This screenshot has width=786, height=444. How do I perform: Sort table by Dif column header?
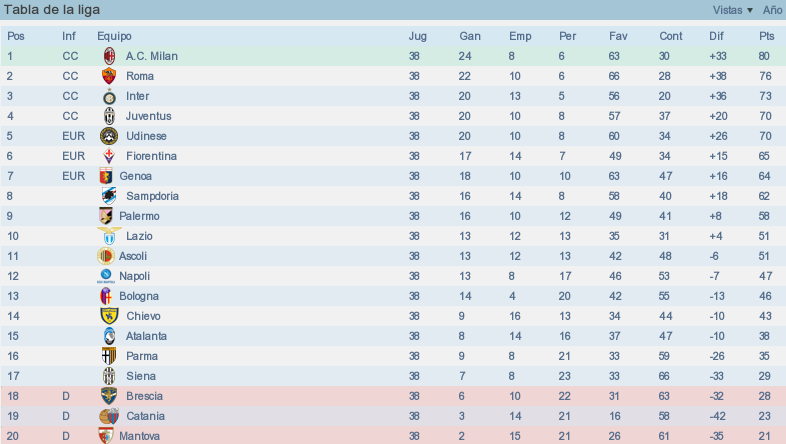click(x=716, y=36)
